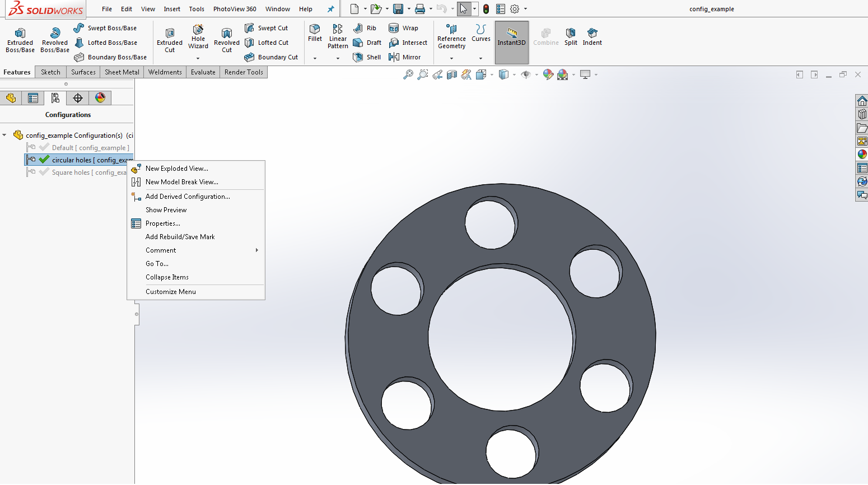This screenshot has width=868, height=485.
Task: Collapse the config_example Configuration(s) tree
Action: click(x=4, y=135)
